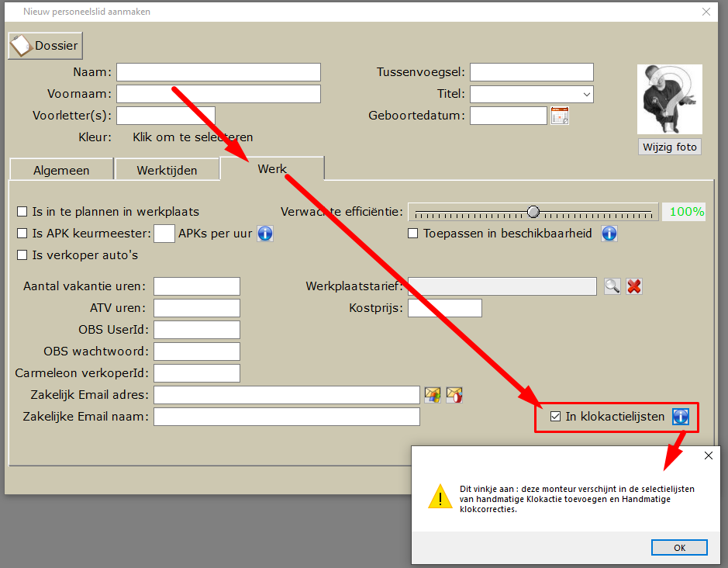Clear Werkplaatstarief with the red X icon

point(633,286)
